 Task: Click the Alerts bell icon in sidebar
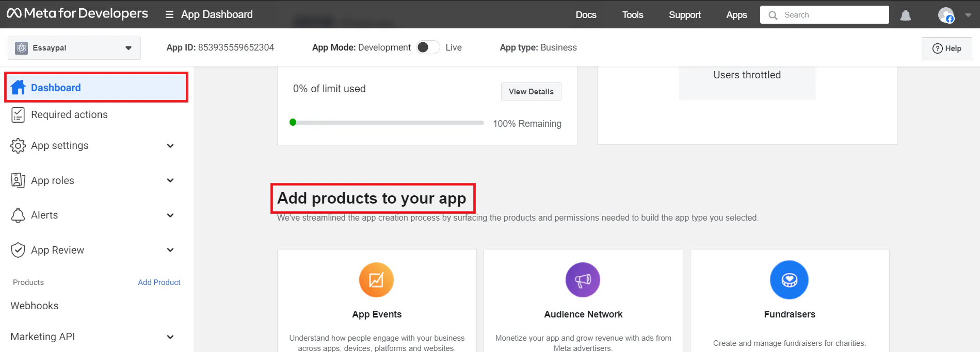coord(18,215)
